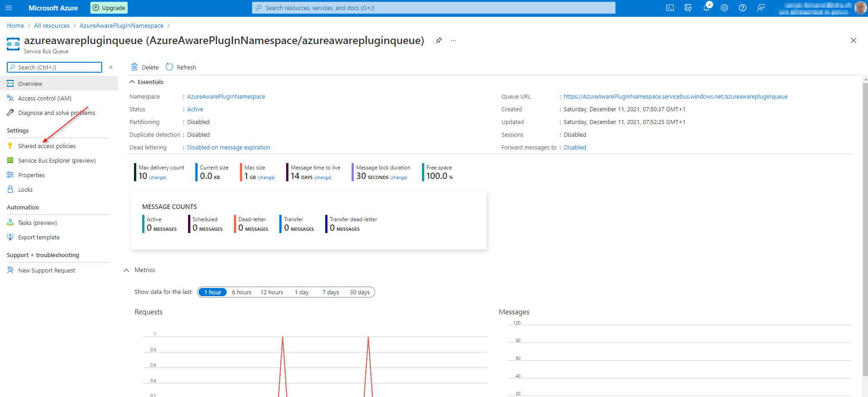This screenshot has height=397, width=868.
Task: Select the 6 hours time range
Action: coord(242,292)
